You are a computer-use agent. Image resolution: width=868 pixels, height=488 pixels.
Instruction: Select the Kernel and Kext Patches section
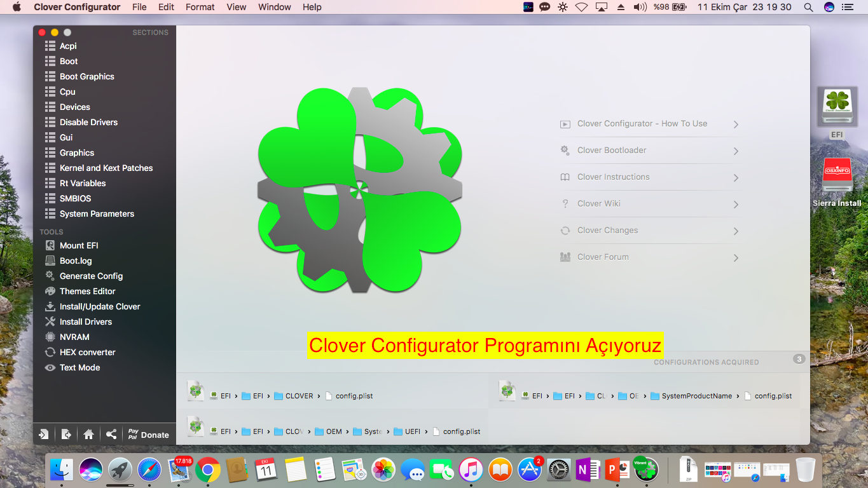point(106,168)
